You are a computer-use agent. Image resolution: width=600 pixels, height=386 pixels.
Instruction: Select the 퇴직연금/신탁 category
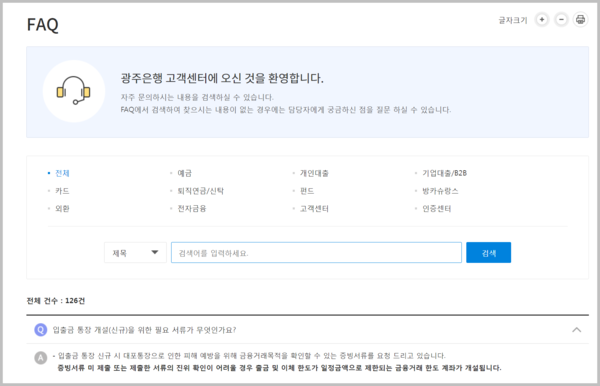pos(201,191)
